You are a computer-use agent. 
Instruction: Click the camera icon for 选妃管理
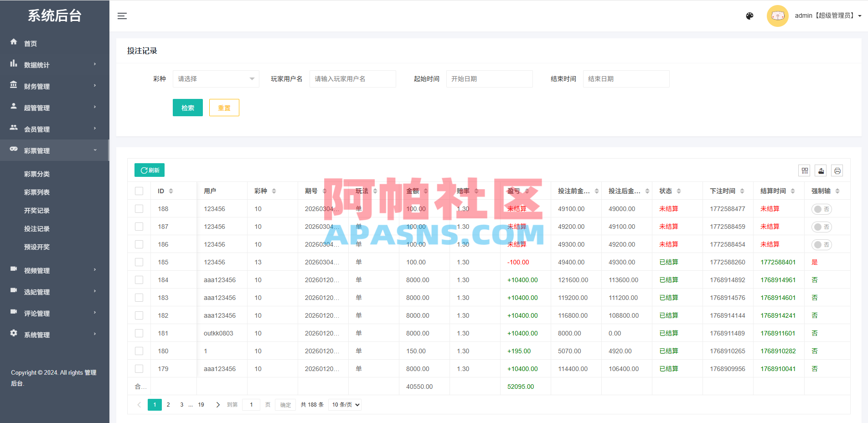14,290
